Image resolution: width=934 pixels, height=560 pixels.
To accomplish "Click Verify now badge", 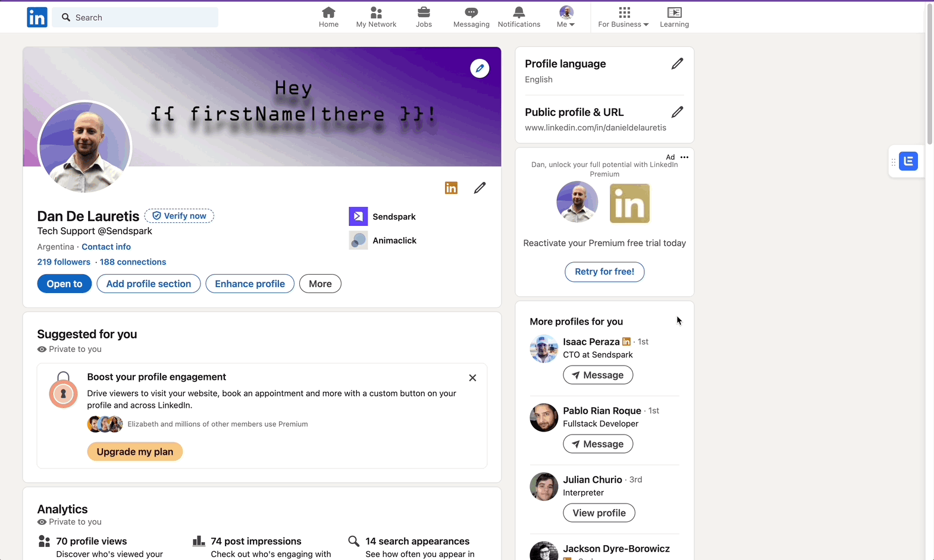I will (179, 216).
